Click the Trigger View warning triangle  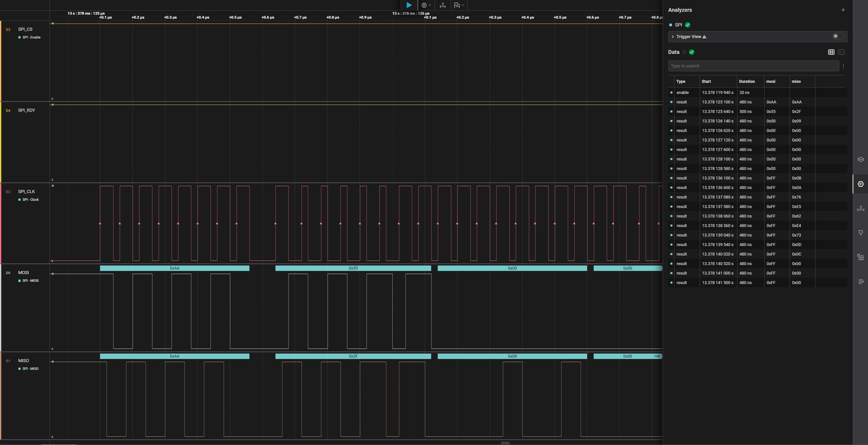pyautogui.click(x=704, y=37)
